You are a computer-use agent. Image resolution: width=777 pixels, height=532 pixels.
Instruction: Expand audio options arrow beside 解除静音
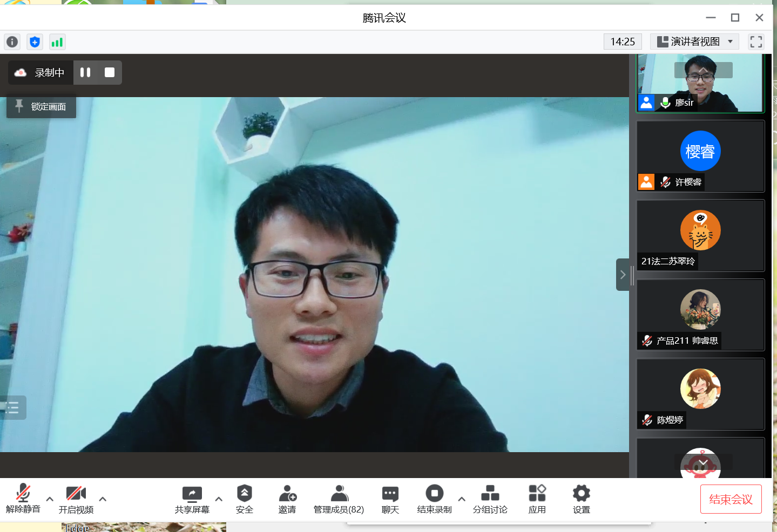(50, 499)
